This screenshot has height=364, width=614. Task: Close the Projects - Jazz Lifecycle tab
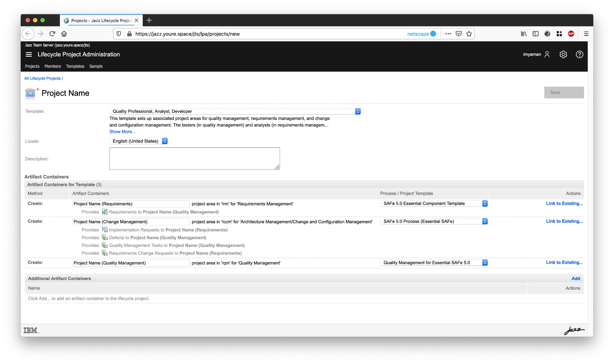click(136, 20)
